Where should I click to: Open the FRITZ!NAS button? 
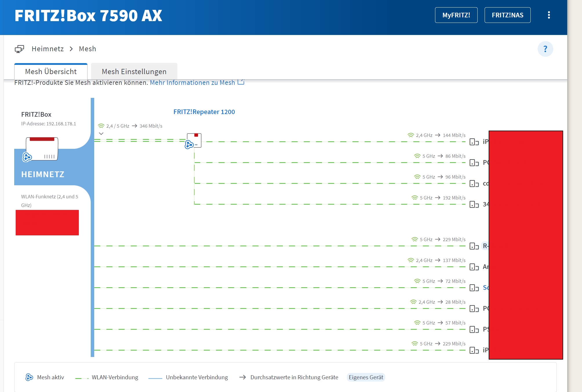pos(507,15)
